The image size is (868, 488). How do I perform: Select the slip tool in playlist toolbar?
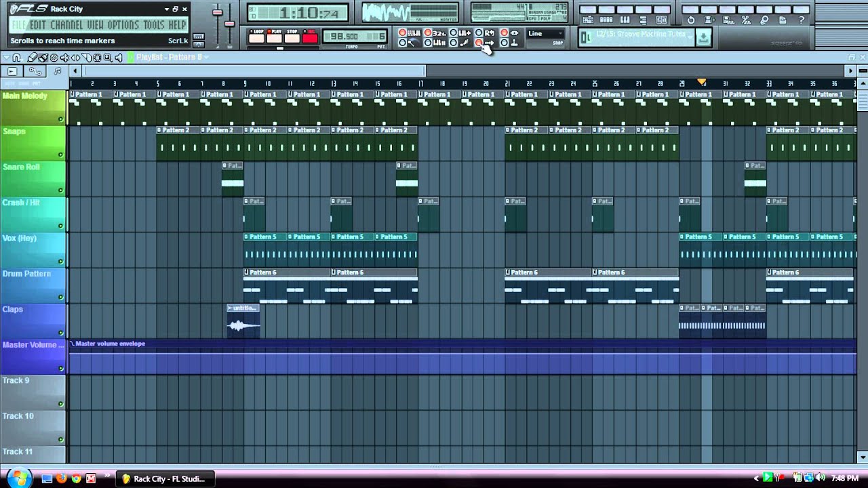tap(75, 58)
